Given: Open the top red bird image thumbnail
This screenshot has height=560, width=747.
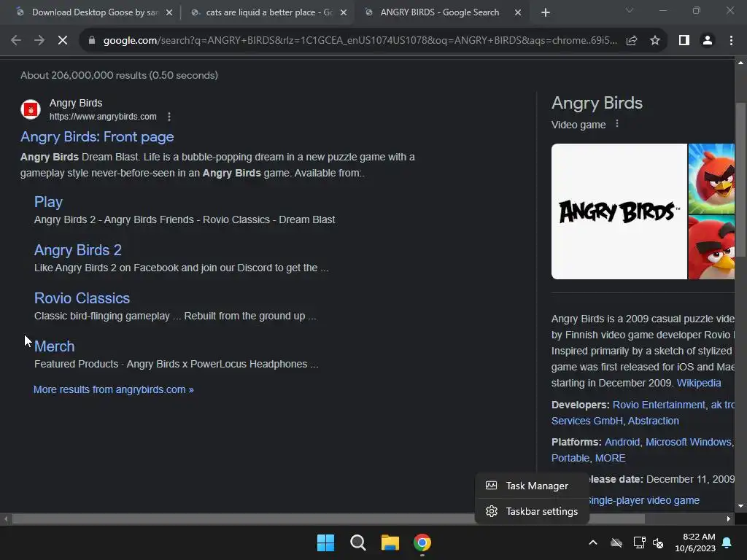Looking at the screenshot, I should coord(711,179).
